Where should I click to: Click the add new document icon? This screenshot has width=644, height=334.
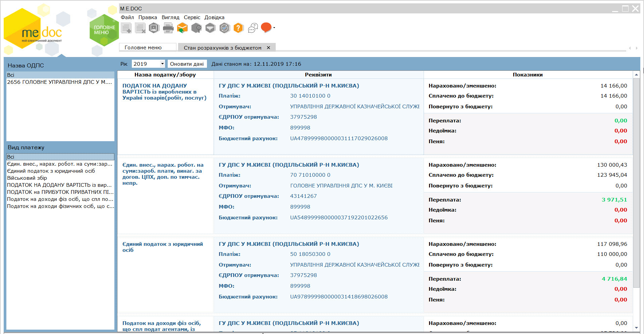point(126,28)
